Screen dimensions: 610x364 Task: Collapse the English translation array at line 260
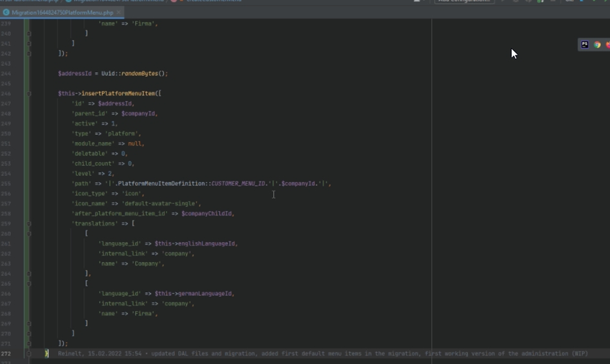[28, 233]
